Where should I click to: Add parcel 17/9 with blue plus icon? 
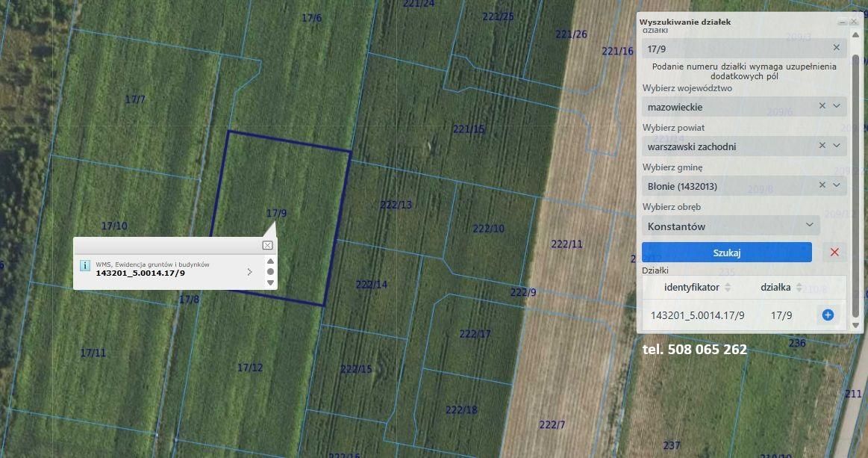click(x=828, y=315)
